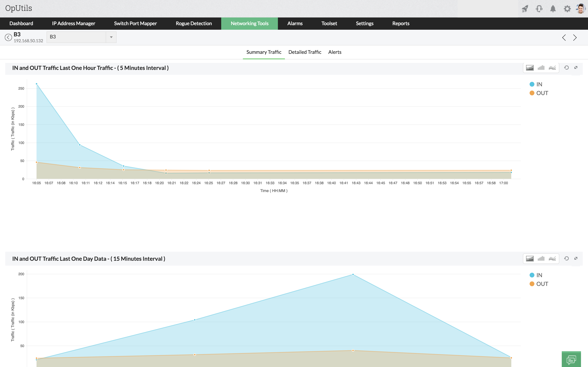The height and width of the screenshot is (367, 588).
Task: Switch hourly traffic graph to bar chart
Action: 541,68
